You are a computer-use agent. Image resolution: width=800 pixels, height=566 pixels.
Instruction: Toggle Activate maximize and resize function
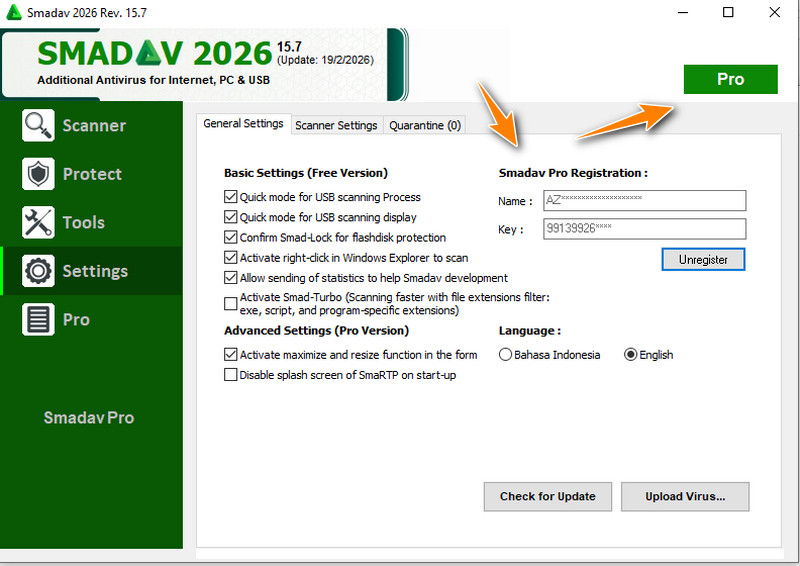(x=231, y=354)
